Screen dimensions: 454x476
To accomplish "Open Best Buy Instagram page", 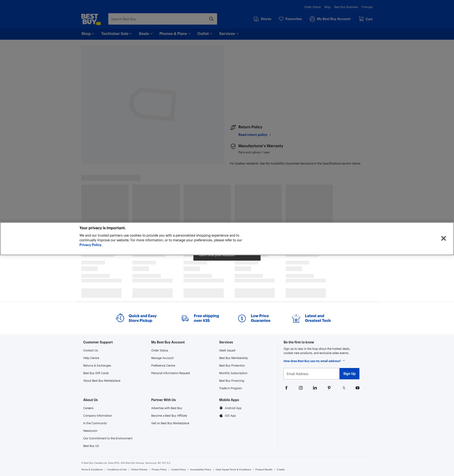I will (301, 388).
